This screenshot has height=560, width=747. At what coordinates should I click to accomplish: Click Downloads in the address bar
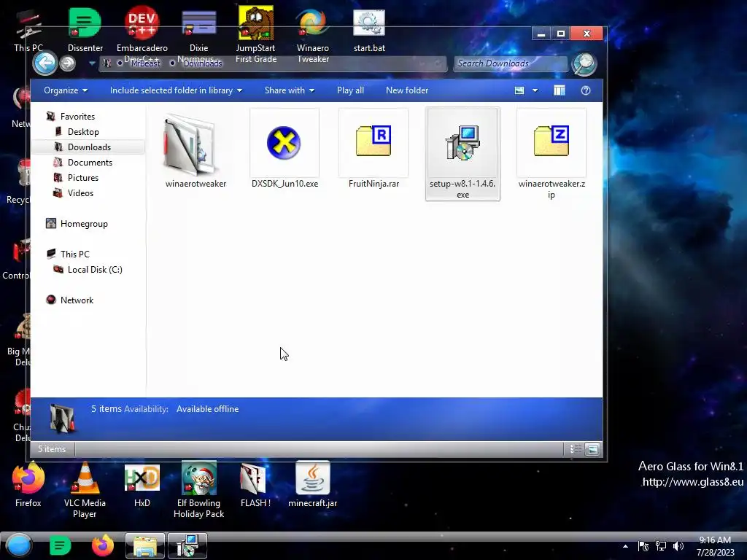[203, 63]
